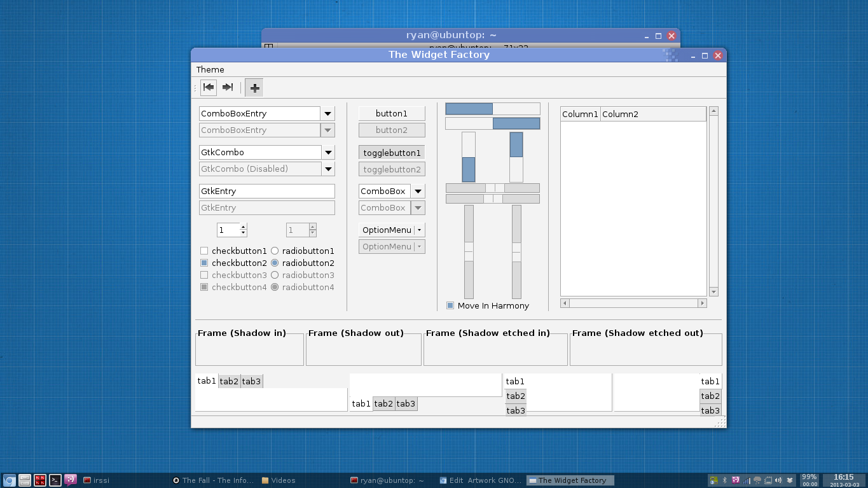Click the Bluetooth icon in the system tray
This screenshot has width=868, height=488.
724,480
